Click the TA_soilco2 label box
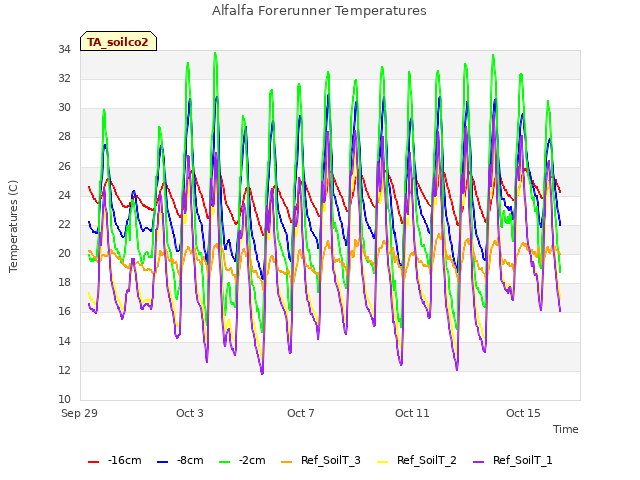640x480 pixels. 118,41
